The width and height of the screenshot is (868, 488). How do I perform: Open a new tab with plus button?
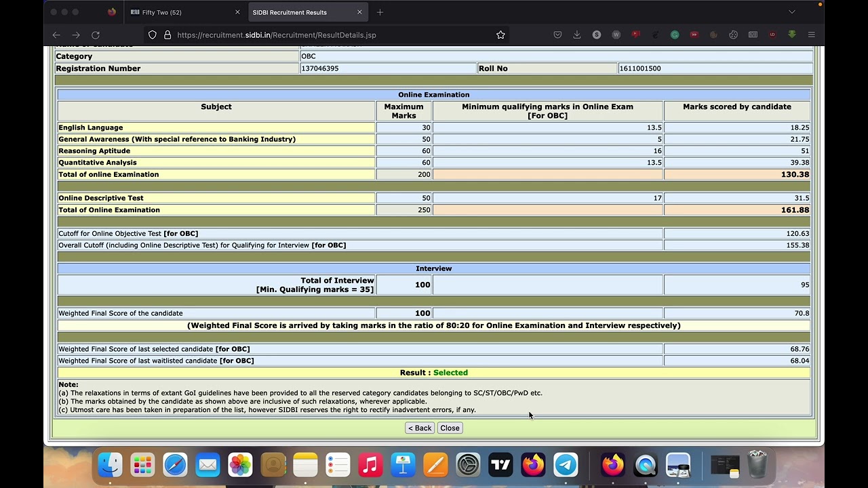[380, 12]
